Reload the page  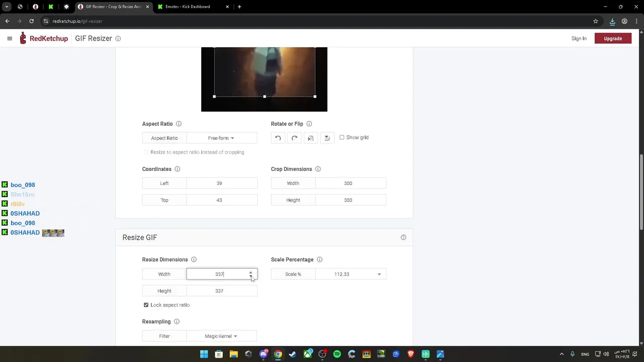31,21
